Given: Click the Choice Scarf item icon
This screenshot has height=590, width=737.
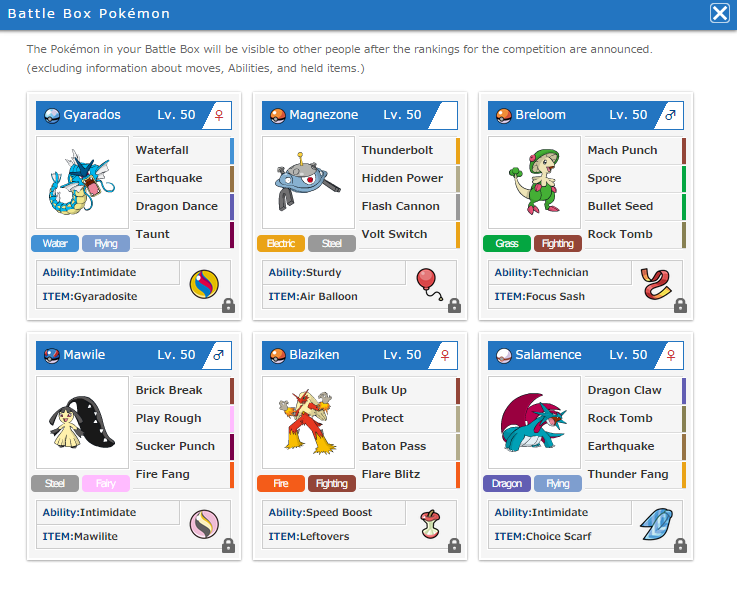Looking at the screenshot, I should (x=656, y=524).
